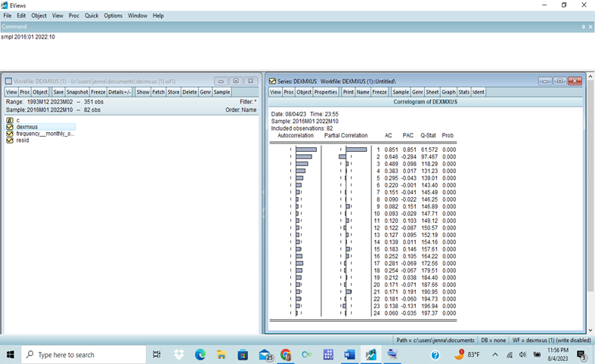Click the Order: Name label
This screenshot has width=595, height=364.
241,110
